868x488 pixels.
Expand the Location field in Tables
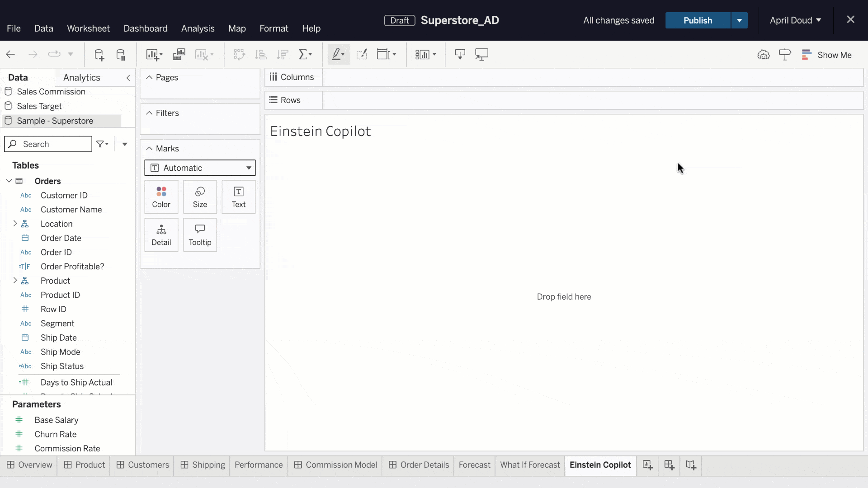tap(15, 224)
